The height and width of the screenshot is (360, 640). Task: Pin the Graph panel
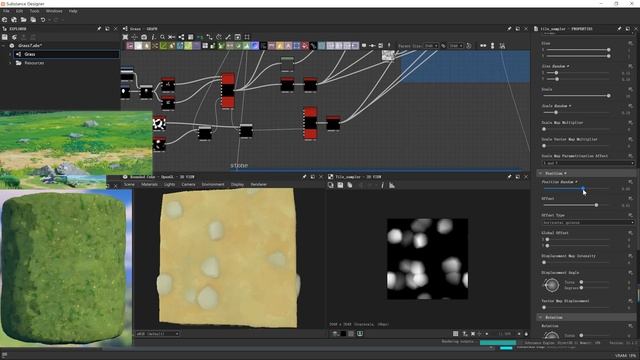click(x=509, y=29)
